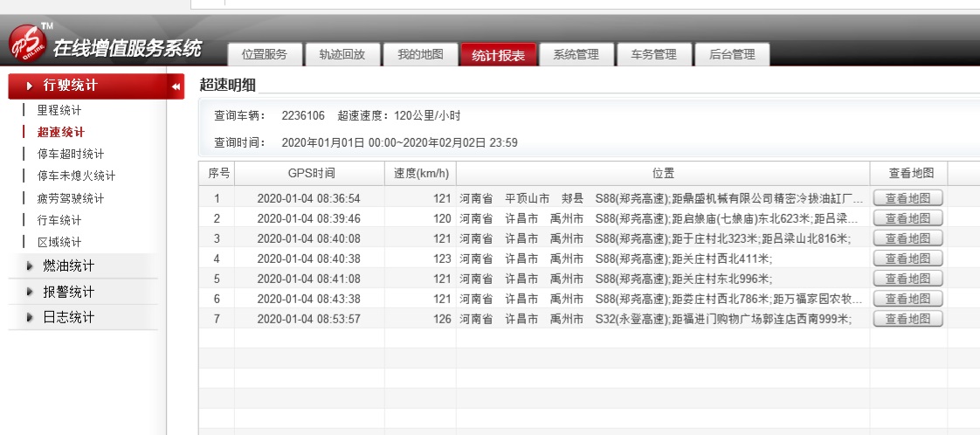Expand the 燃油统计 section

[68, 266]
